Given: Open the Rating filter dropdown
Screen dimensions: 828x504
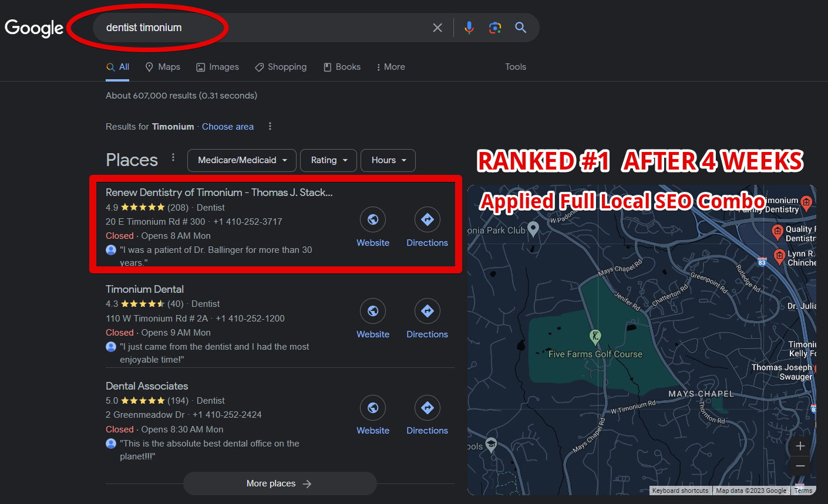Looking at the screenshot, I should [x=328, y=160].
